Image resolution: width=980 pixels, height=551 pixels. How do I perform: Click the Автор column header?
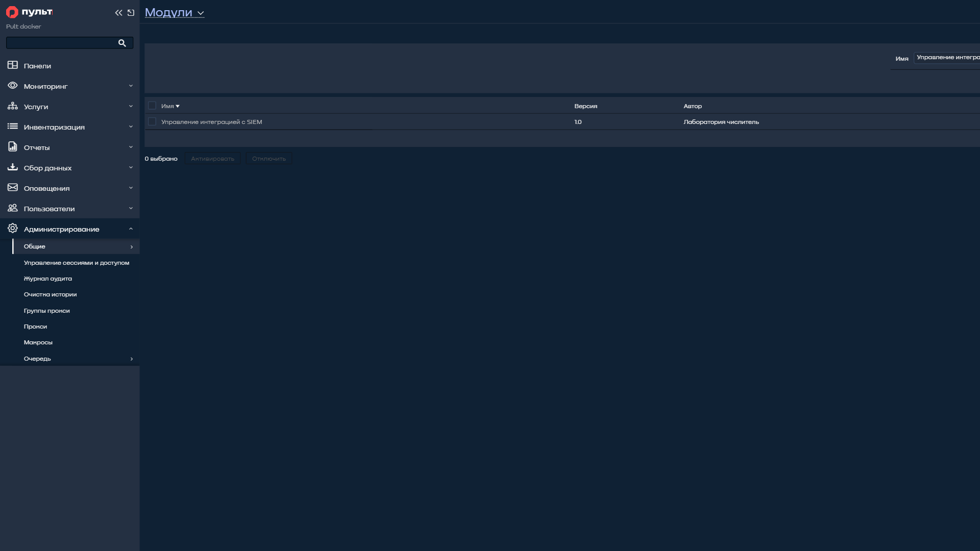tap(693, 106)
